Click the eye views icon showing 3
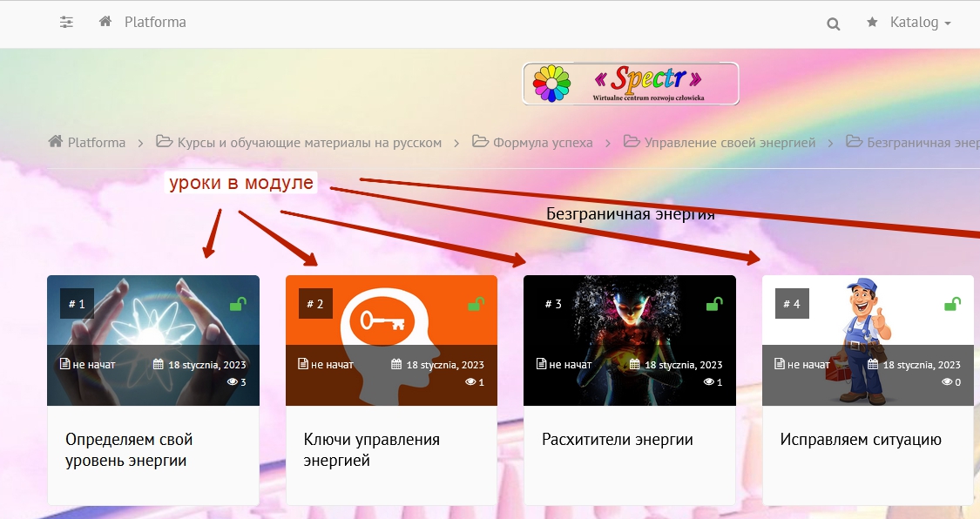 click(x=232, y=381)
